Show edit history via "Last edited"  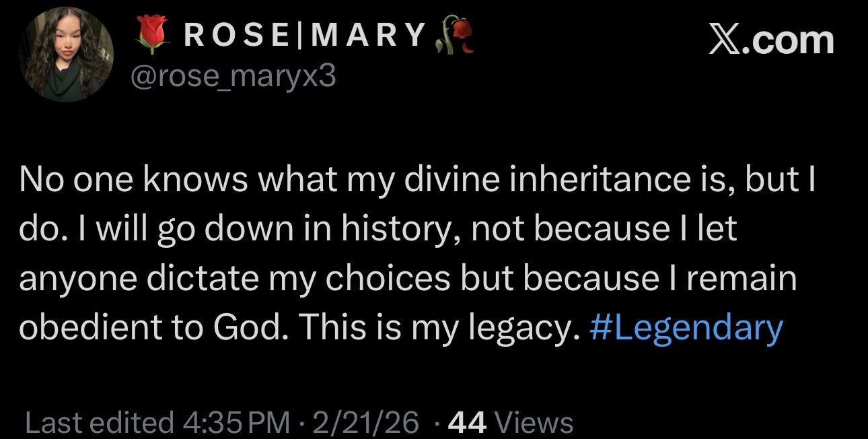pos(99,423)
